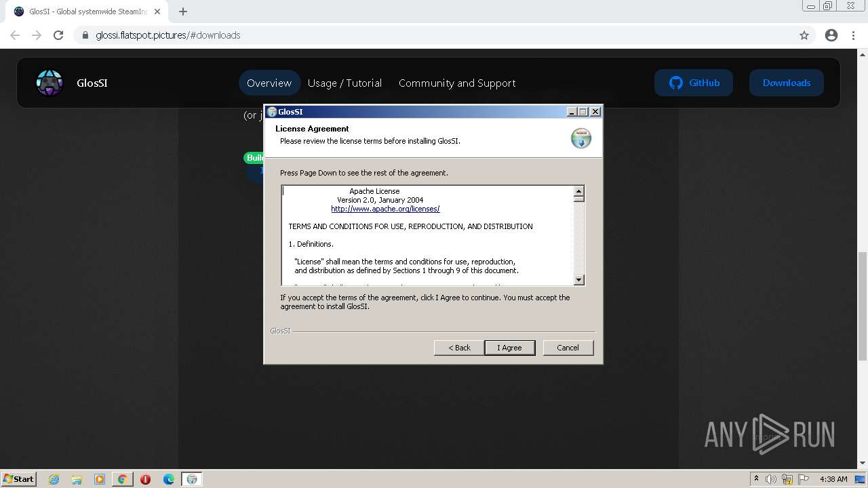868x488 pixels.
Task: Close the GlosSI installer window
Action: (595, 112)
